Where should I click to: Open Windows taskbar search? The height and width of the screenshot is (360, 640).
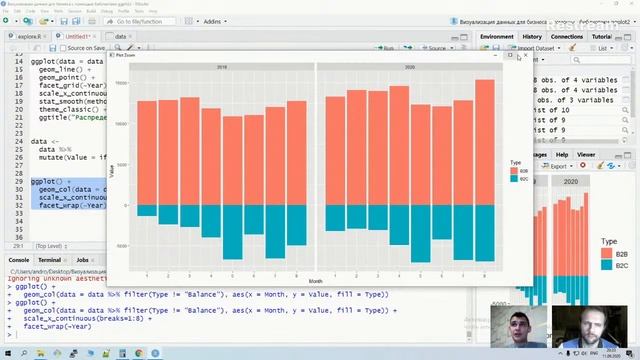tap(24, 353)
